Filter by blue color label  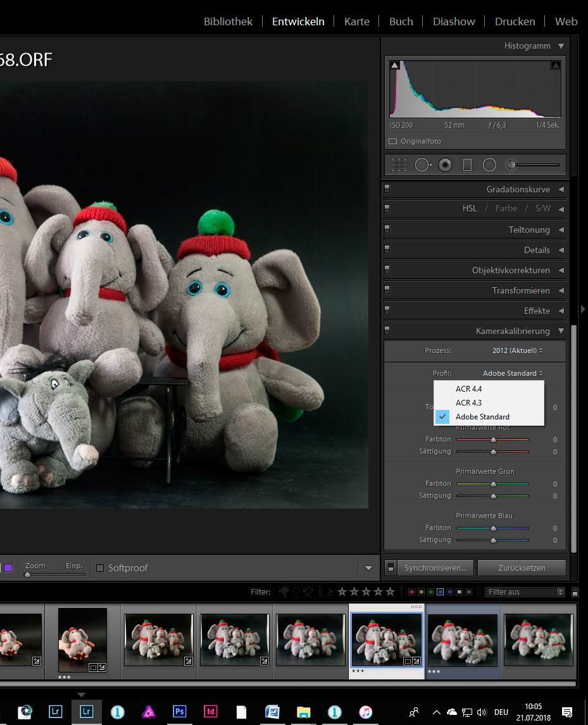[x=440, y=592]
